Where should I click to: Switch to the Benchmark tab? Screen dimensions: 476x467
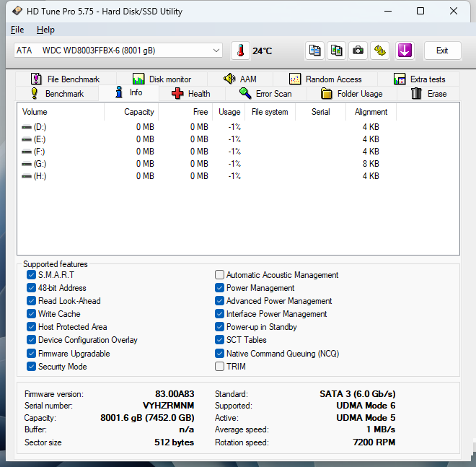pyautogui.click(x=57, y=94)
